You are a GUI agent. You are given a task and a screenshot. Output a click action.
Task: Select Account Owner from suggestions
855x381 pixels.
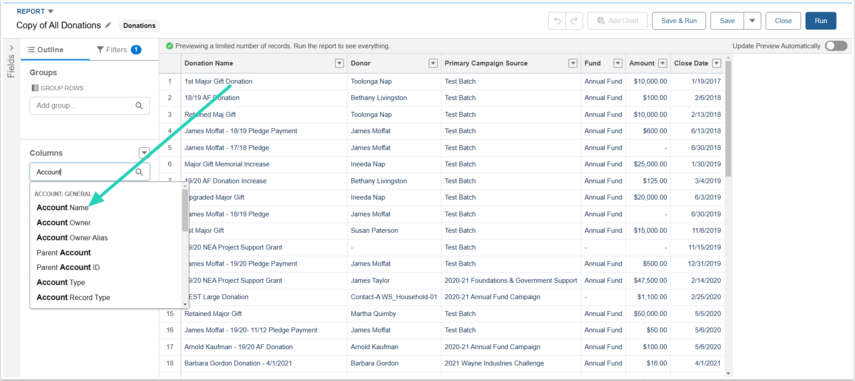point(64,222)
